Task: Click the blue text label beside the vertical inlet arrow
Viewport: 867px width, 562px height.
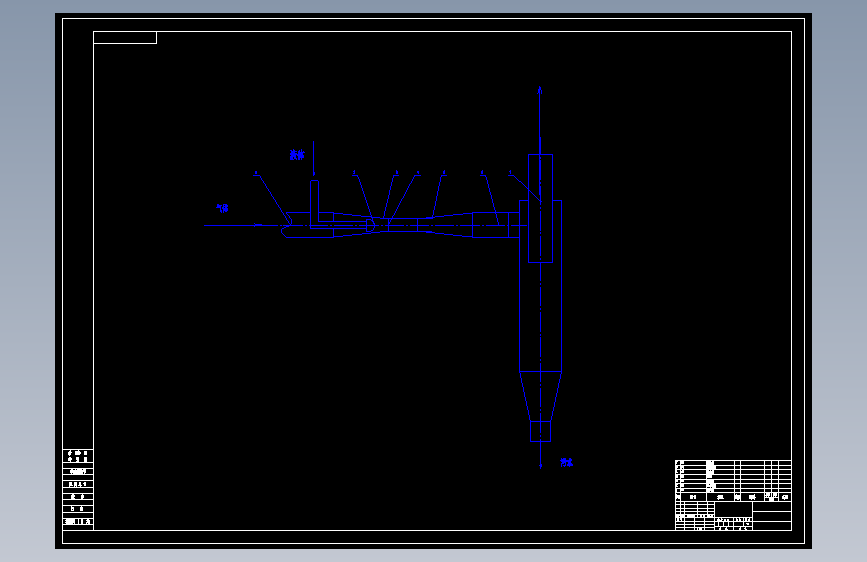Action: tap(297, 155)
